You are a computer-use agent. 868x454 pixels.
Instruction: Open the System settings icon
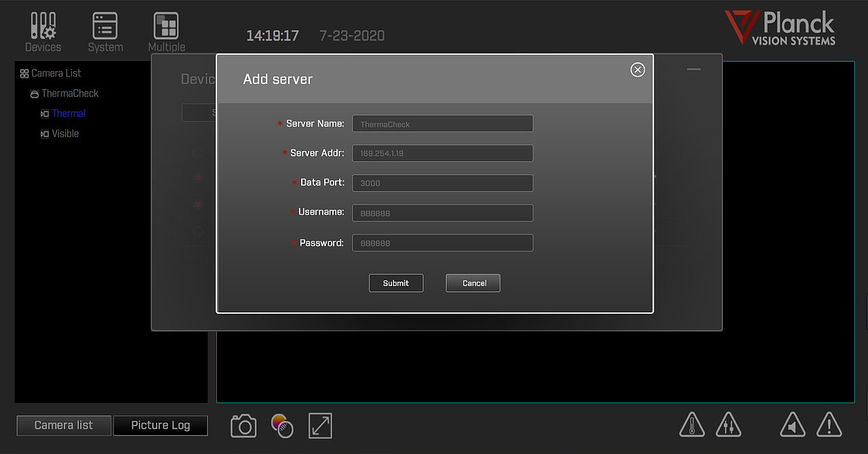pos(105,32)
